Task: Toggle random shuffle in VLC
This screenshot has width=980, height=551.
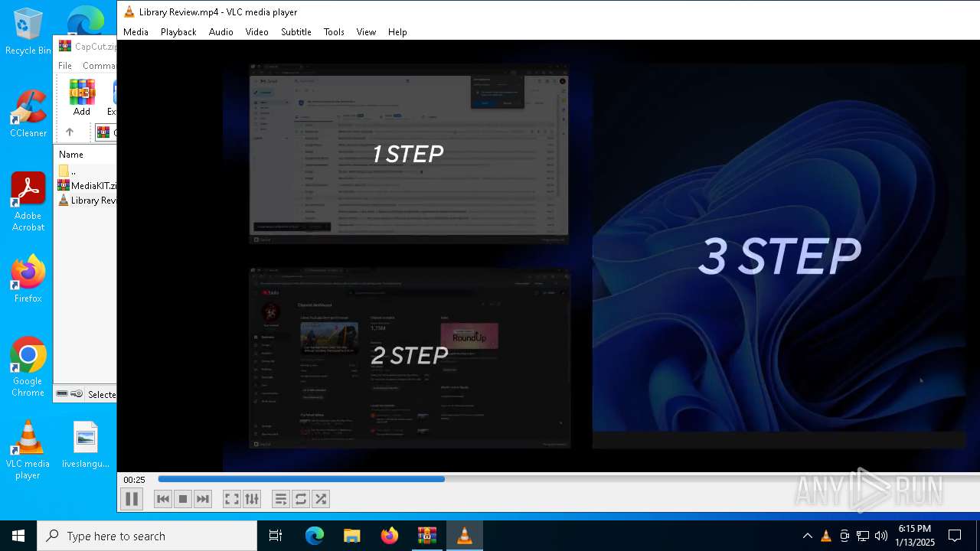Action: 321,499
